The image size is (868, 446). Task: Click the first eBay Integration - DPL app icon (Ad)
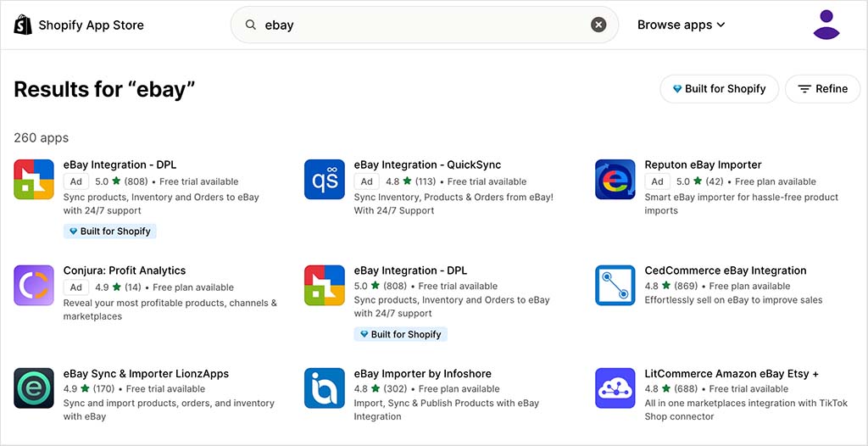tap(34, 180)
